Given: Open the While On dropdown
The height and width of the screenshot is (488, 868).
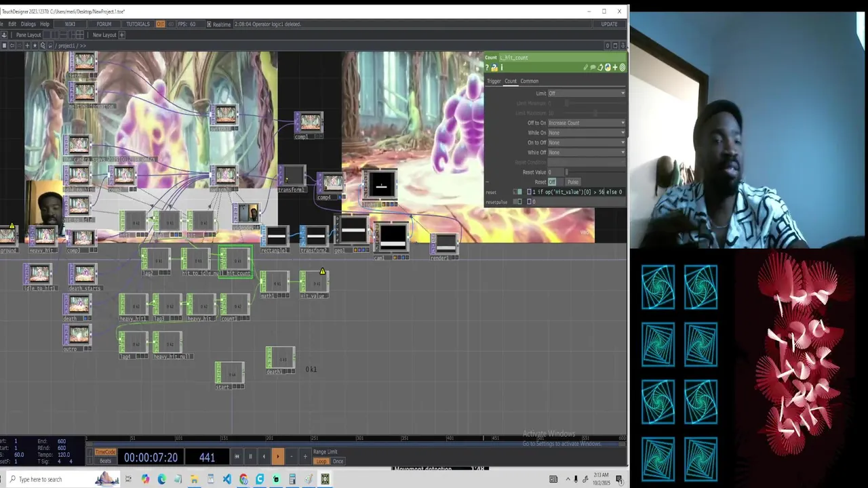Looking at the screenshot, I should tap(587, 133).
